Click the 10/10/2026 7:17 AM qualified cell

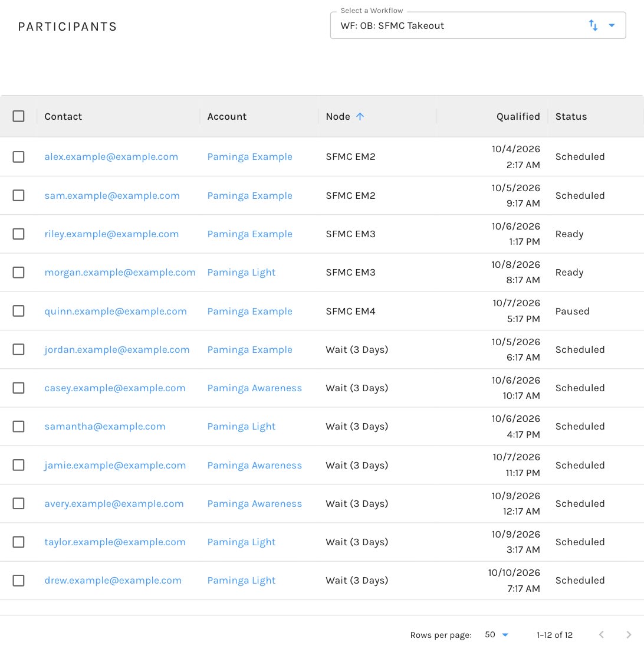(x=514, y=581)
